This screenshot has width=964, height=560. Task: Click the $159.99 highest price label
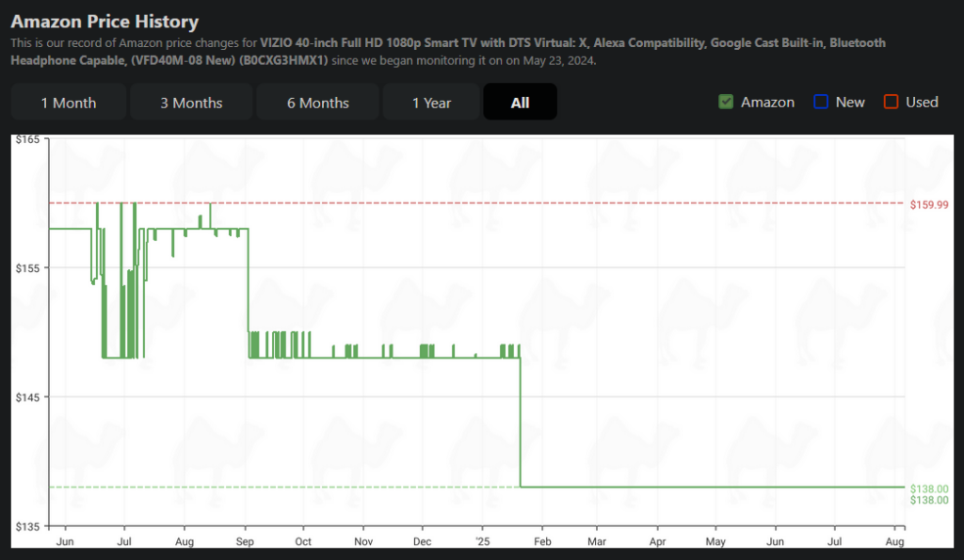click(x=929, y=204)
